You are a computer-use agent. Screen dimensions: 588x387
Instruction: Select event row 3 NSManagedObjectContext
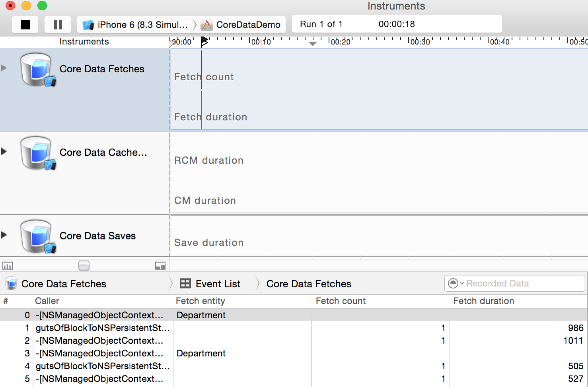pyautogui.click(x=294, y=353)
